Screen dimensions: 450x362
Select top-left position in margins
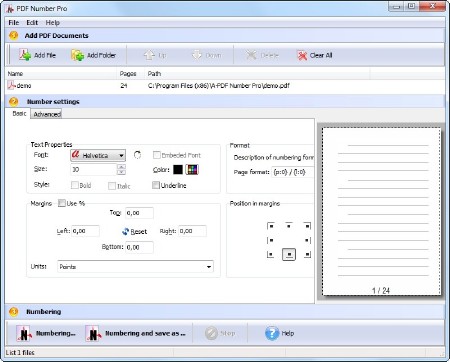click(x=271, y=226)
